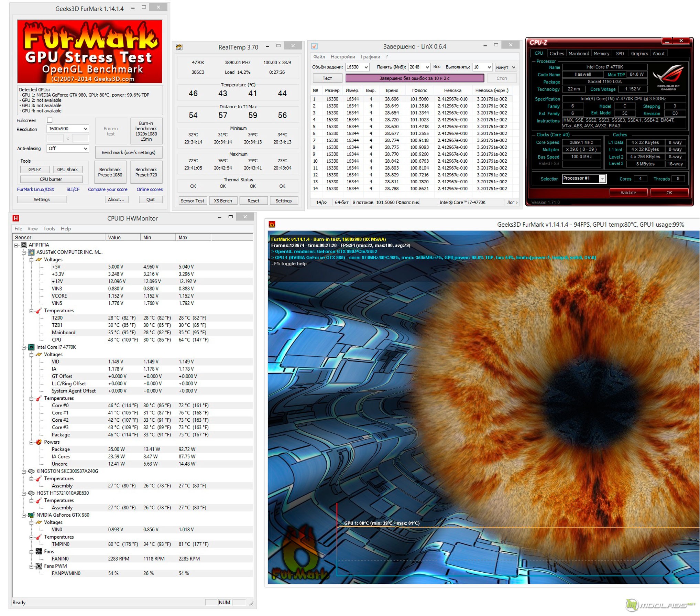700x616 pixels.
Task: Click the GPU-Z tool button in FurMark
Action: click(x=35, y=170)
